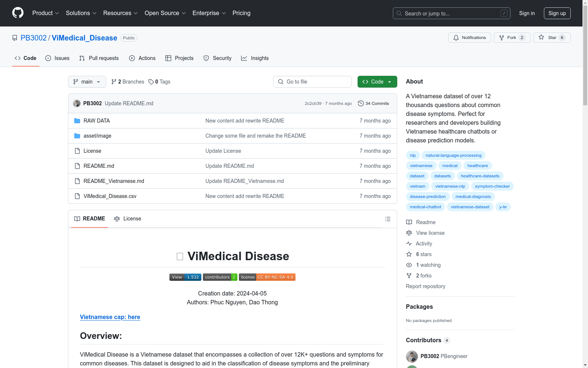Switch to the Pull requests tab

[x=99, y=58]
